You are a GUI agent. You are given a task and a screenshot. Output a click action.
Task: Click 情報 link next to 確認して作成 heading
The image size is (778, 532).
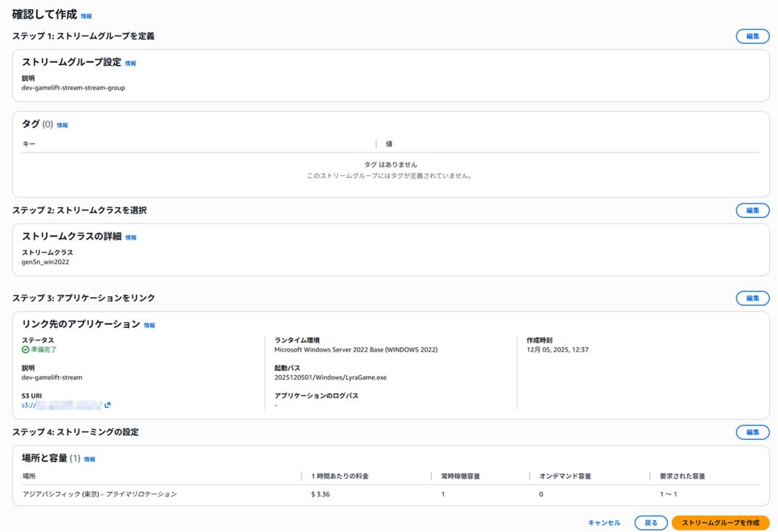pos(87,16)
